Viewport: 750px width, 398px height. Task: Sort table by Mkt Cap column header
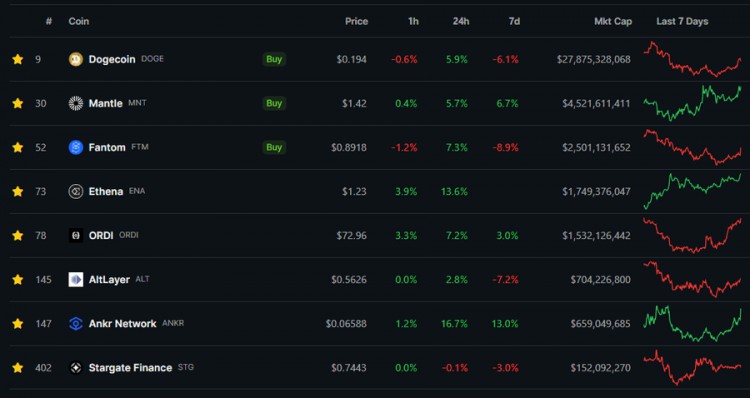613,22
